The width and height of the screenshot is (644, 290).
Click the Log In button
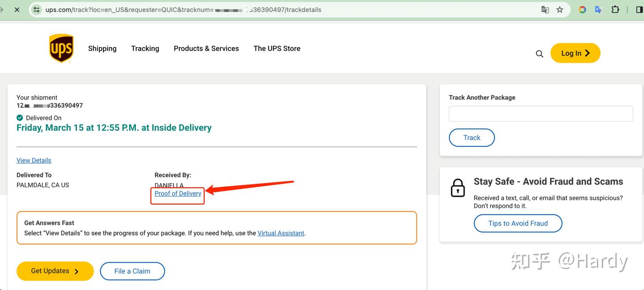click(575, 53)
